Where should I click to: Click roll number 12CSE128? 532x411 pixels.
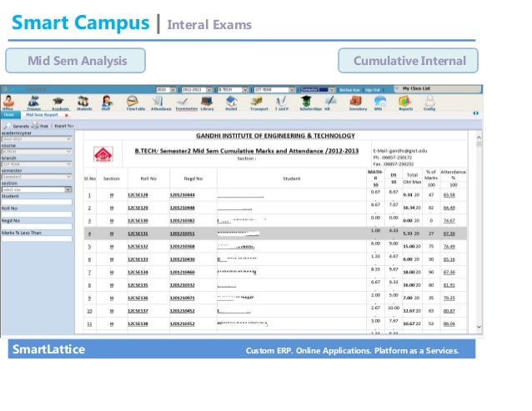(x=138, y=195)
